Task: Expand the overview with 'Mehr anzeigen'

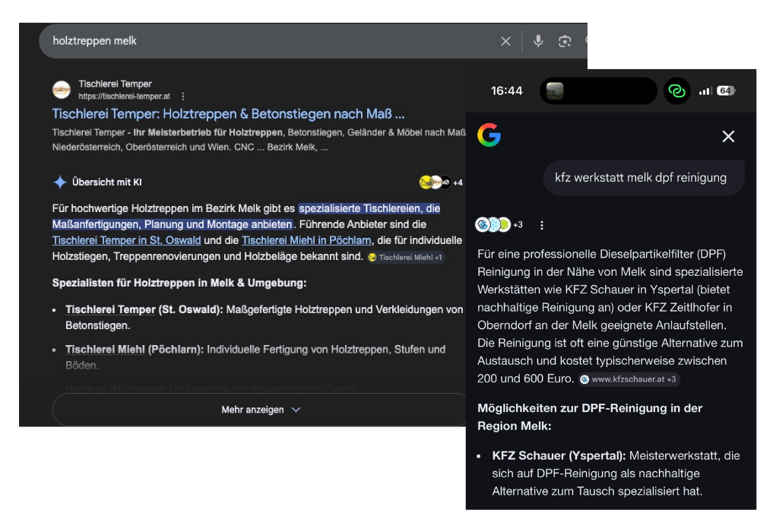Action: coord(261,410)
